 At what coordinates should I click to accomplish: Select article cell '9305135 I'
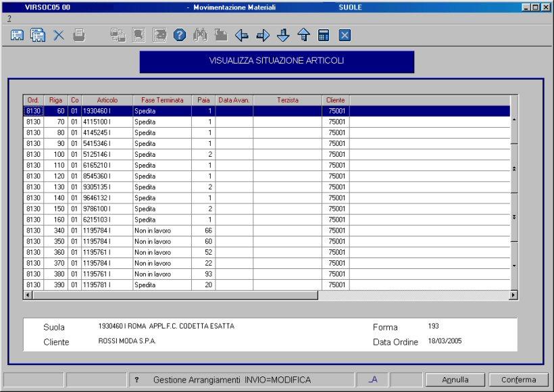point(107,187)
